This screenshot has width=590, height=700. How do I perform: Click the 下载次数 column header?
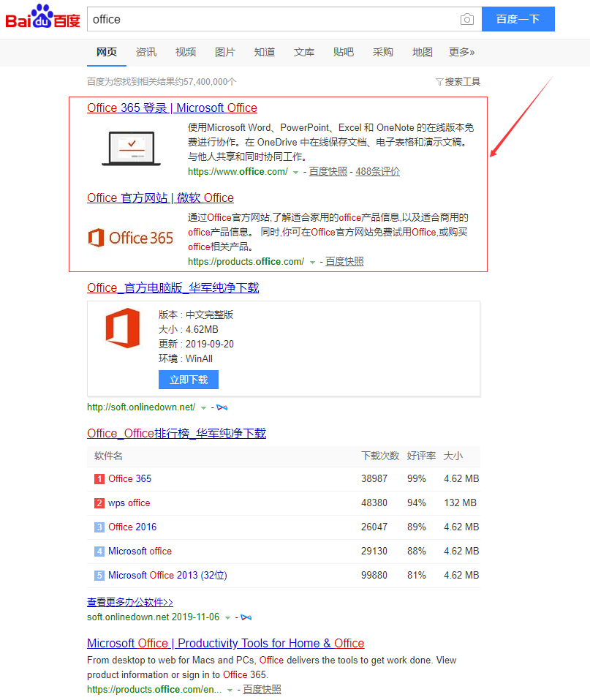point(379,456)
